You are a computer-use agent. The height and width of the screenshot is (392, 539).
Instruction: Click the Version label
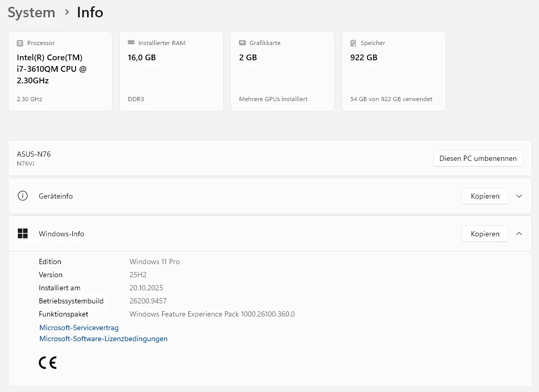tap(50, 275)
